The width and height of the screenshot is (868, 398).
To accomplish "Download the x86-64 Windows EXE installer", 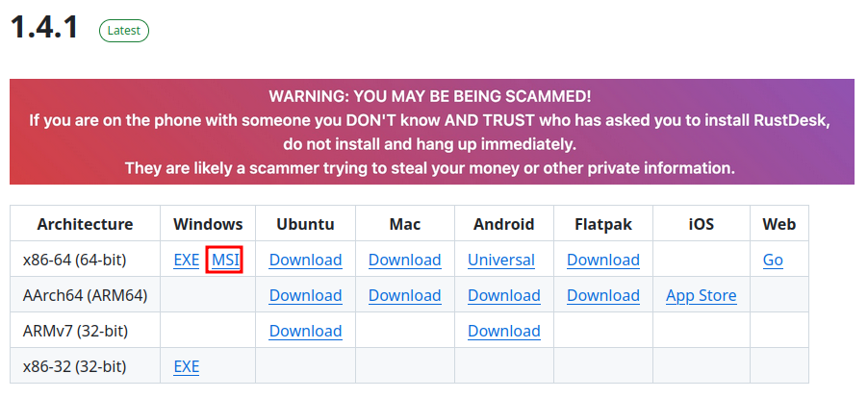I will pyautogui.click(x=186, y=260).
